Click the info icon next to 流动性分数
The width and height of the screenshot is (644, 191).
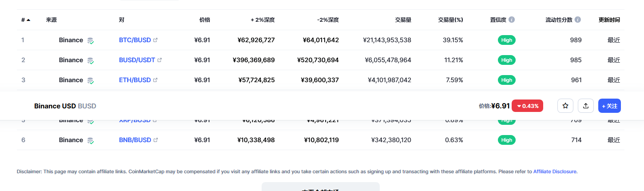(x=577, y=20)
